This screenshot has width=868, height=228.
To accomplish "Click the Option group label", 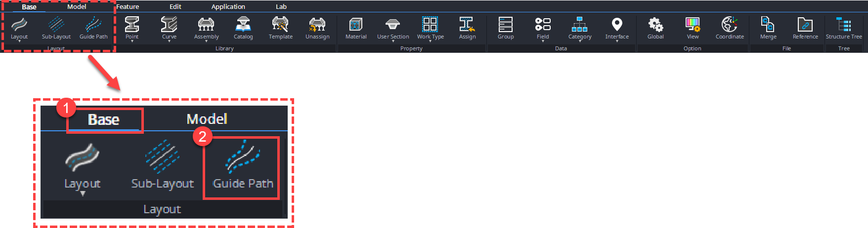I will 693,48.
